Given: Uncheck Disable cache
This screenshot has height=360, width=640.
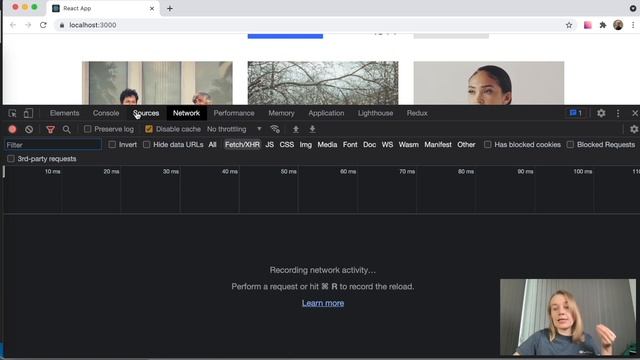Looking at the screenshot, I should click(149, 129).
